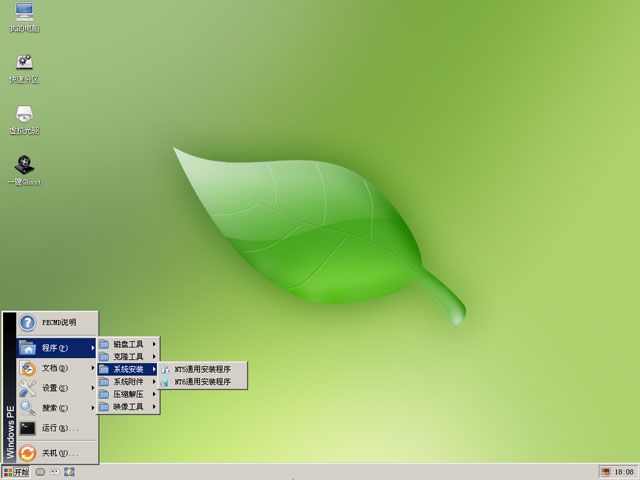
Task: Expand the 文档(D) submenu arrow
Action: 93,368
